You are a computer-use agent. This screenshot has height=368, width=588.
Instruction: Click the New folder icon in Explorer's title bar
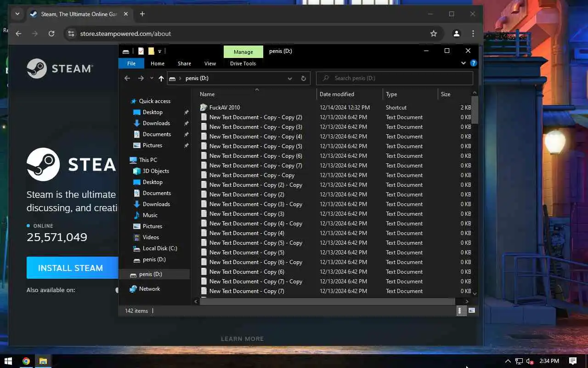[x=151, y=51]
